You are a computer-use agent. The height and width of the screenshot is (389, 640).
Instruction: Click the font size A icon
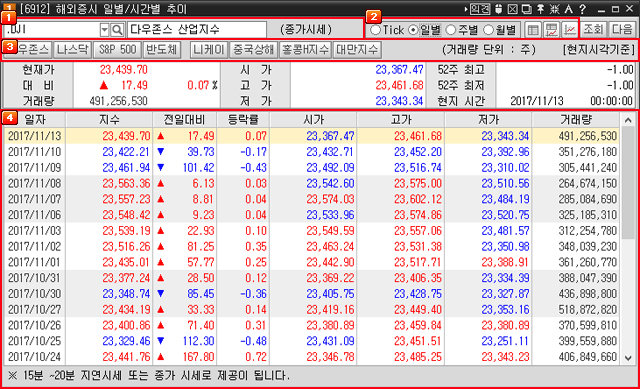click(x=569, y=9)
